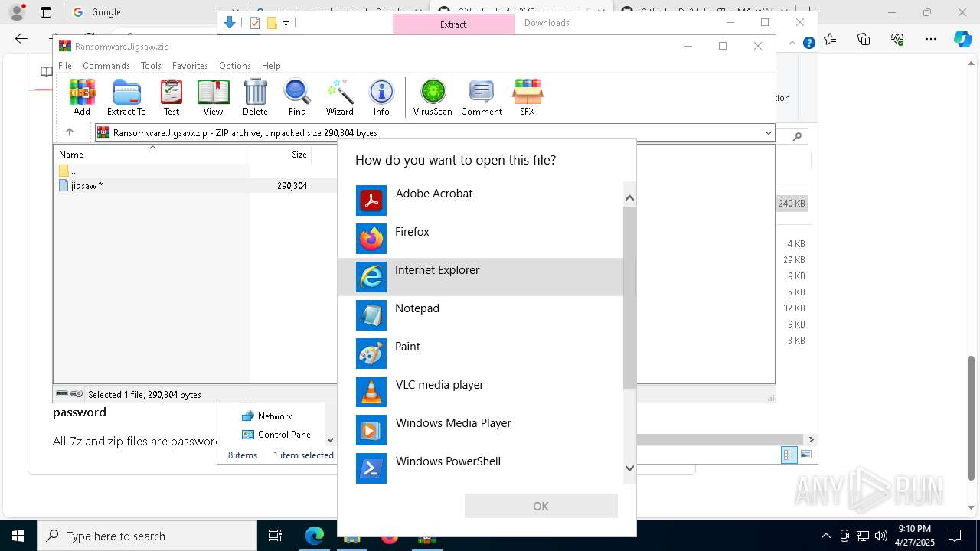Open the Options menu
The image size is (980, 551).
[x=234, y=66]
